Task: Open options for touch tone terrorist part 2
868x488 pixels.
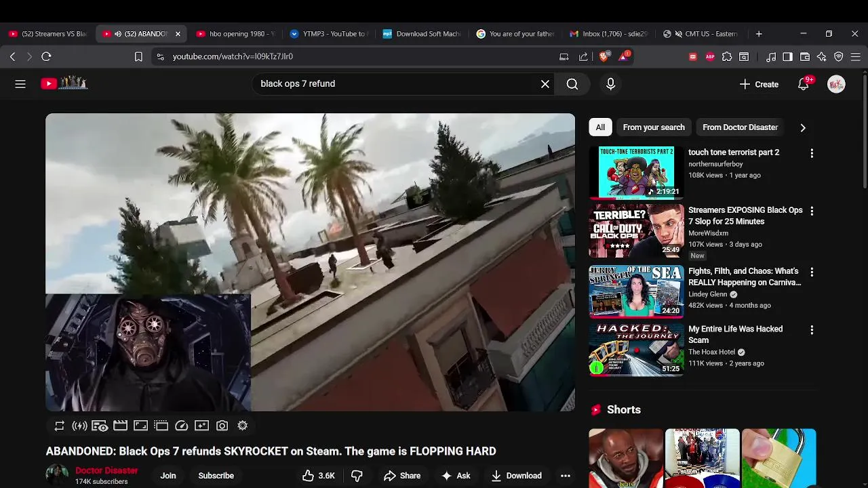Action: [x=812, y=153]
